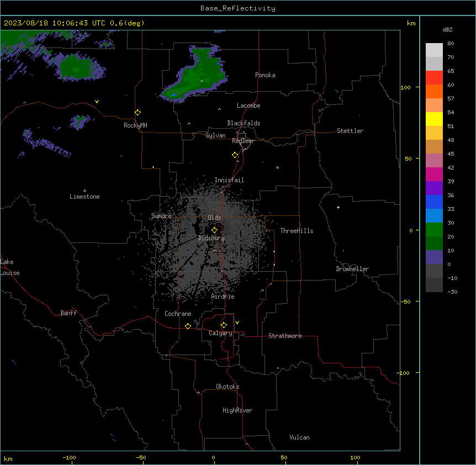Click the Banff town label
Screen dimensions: 476x465
68,313
